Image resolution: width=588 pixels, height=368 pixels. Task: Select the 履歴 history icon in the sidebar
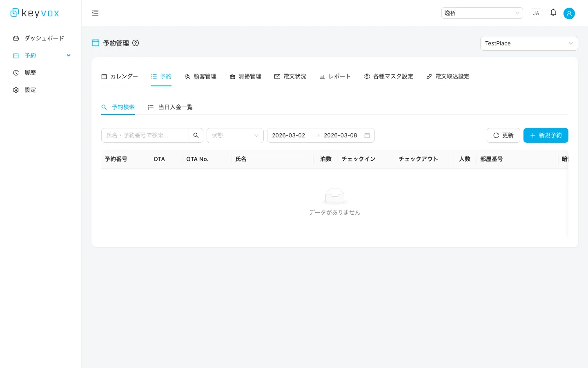[x=16, y=72]
